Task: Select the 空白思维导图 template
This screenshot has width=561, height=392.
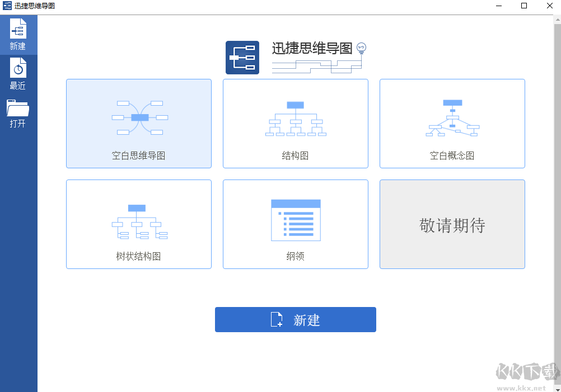Action: point(138,123)
